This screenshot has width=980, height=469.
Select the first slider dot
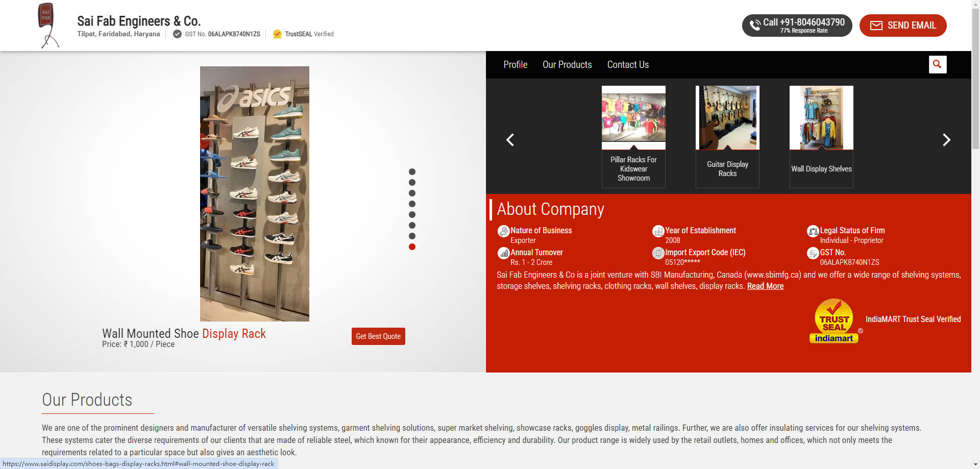412,172
